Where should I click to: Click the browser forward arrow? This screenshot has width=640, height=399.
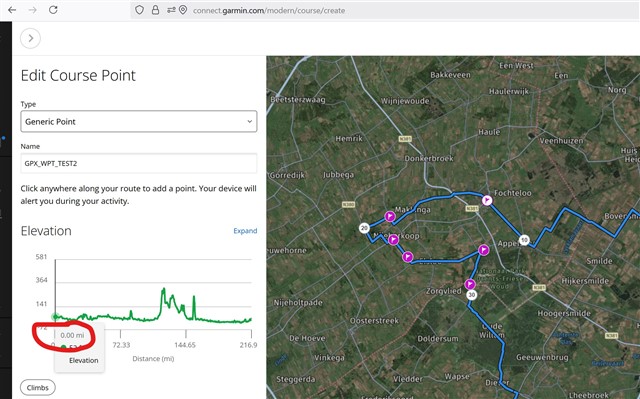point(33,10)
